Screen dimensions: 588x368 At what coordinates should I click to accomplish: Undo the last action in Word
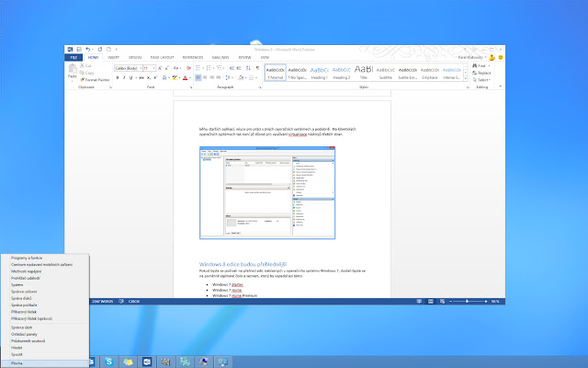tap(87, 49)
